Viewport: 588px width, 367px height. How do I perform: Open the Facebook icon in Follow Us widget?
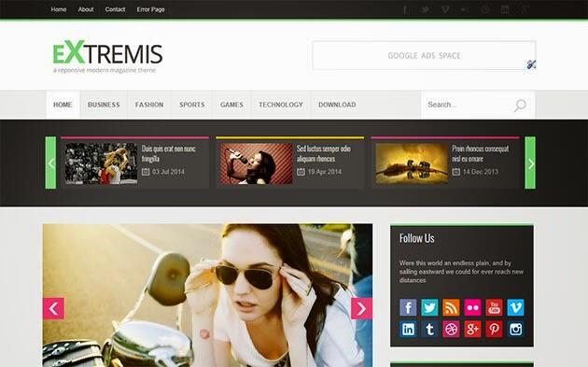click(408, 307)
